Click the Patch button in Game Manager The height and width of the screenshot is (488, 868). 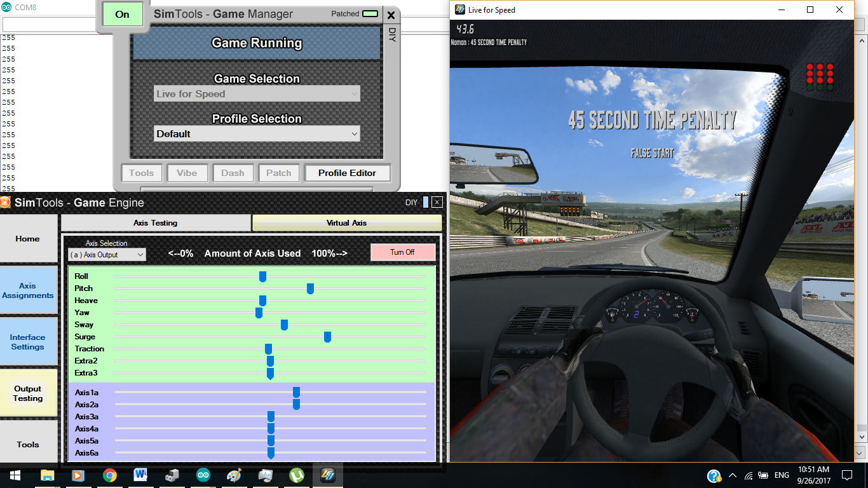pyautogui.click(x=278, y=172)
